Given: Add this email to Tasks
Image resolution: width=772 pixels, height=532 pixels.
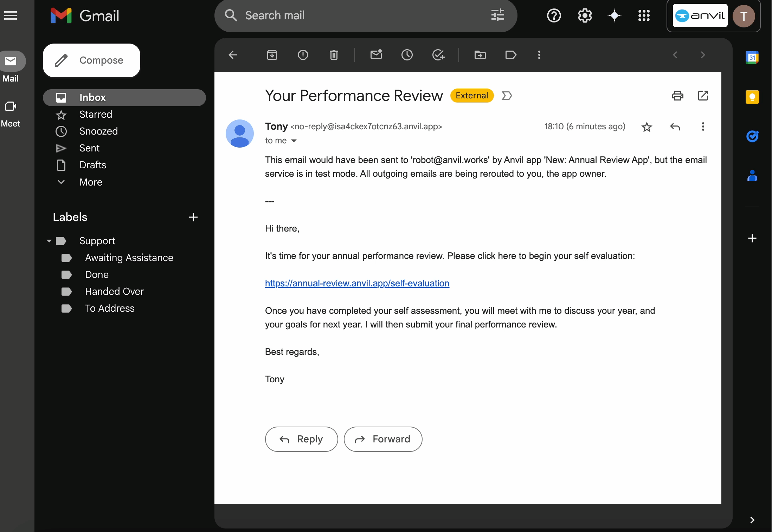Looking at the screenshot, I should click(438, 55).
